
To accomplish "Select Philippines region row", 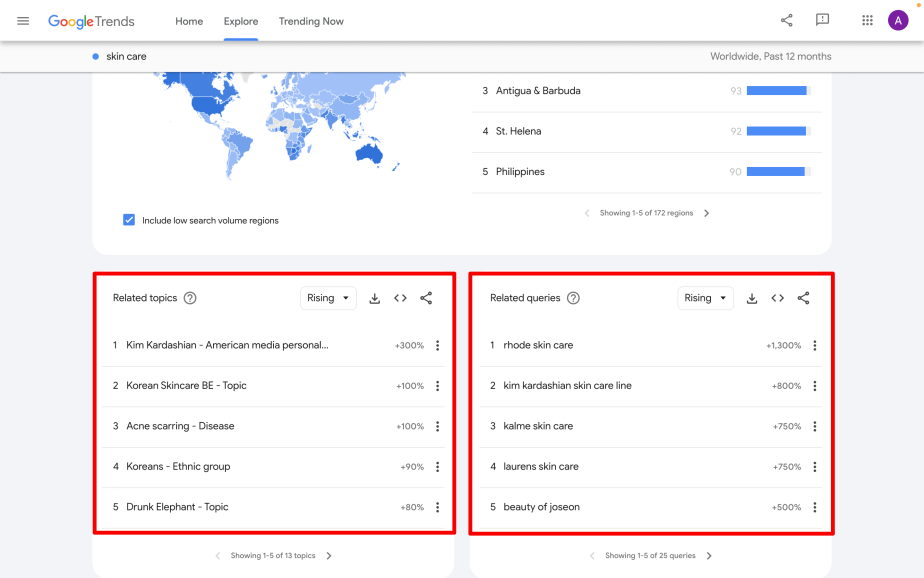I will (x=646, y=171).
